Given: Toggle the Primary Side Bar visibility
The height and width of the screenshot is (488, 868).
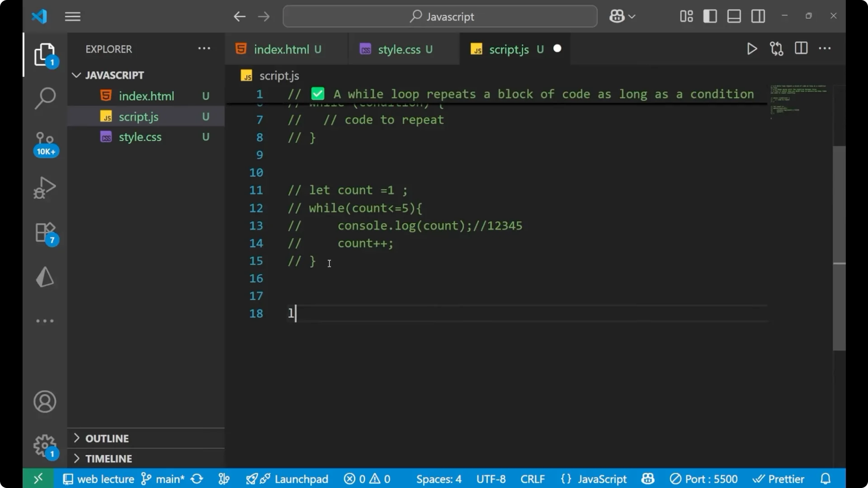Looking at the screenshot, I should pyautogui.click(x=710, y=16).
